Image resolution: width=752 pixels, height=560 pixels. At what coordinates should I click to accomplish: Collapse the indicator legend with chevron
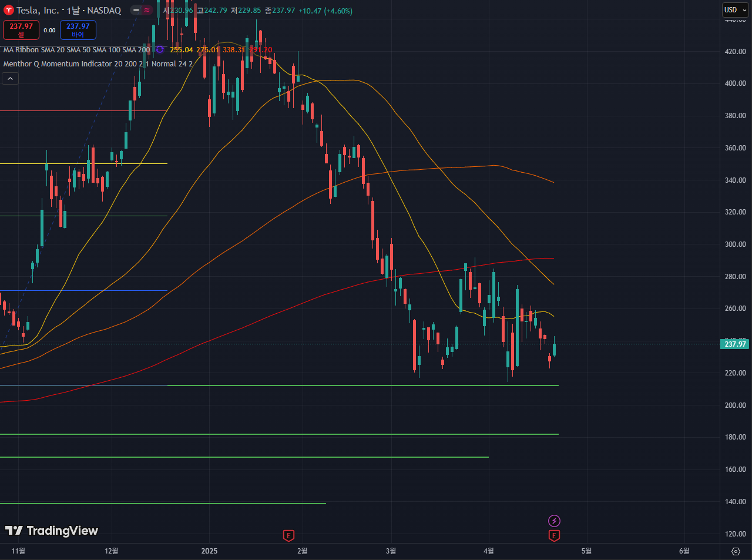click(x=10, y=78)
